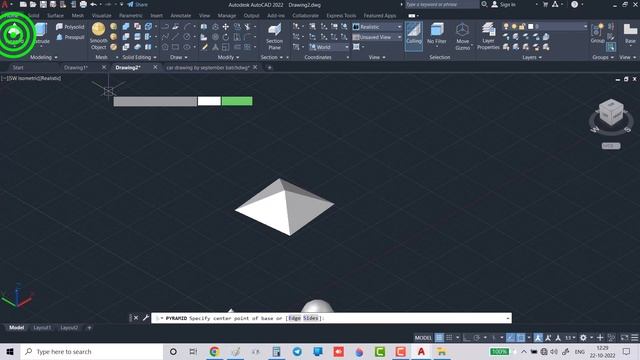Screen dimensions: 640x360
Task: Toggle snap mode dots icon in status bar
Action: pos(449,338)
